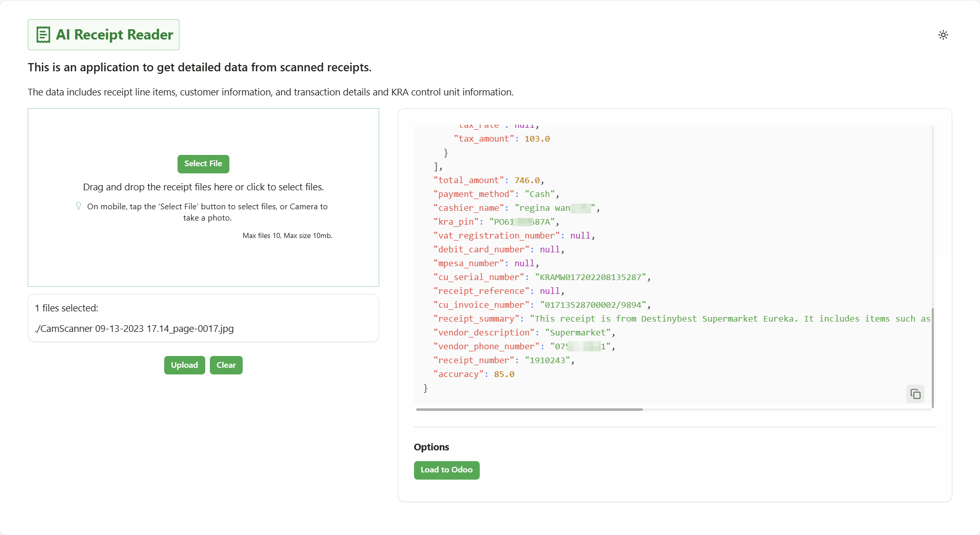
Task: Click the "payment_method" value "Cash"
Action: pos(539,194)
